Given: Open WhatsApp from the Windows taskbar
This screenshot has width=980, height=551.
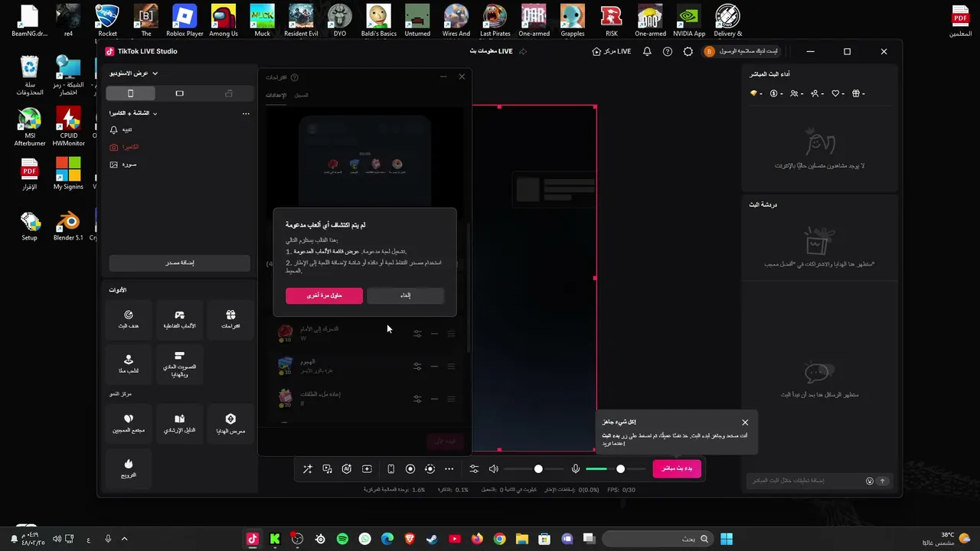Looking at the screenshot, I should pyautogui.click(x=365, y=539).
